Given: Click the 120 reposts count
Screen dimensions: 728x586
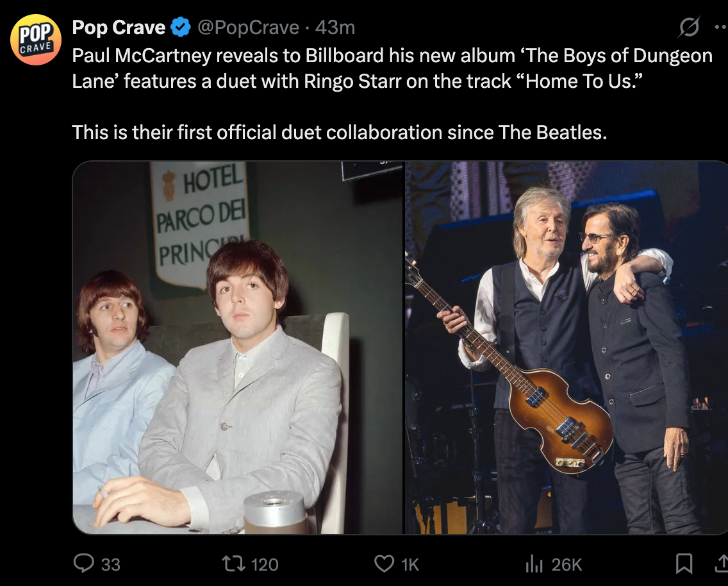Looking at the screenshot, I should pyautogui.click(x=264, y=564).
